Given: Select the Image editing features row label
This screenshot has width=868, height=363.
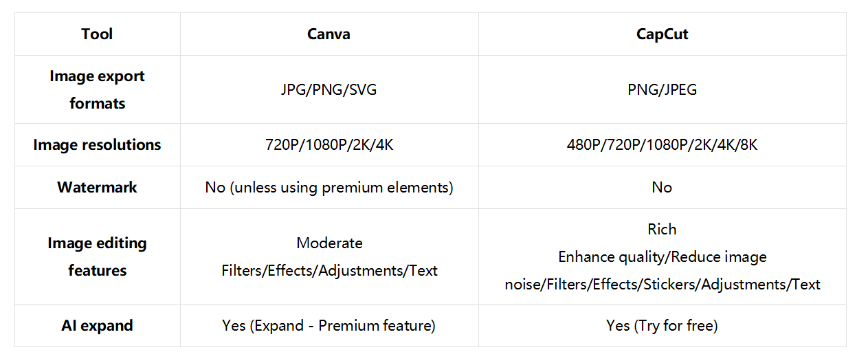Looking at the screenshot, I should pyautogui.click(x=97, y=256).
